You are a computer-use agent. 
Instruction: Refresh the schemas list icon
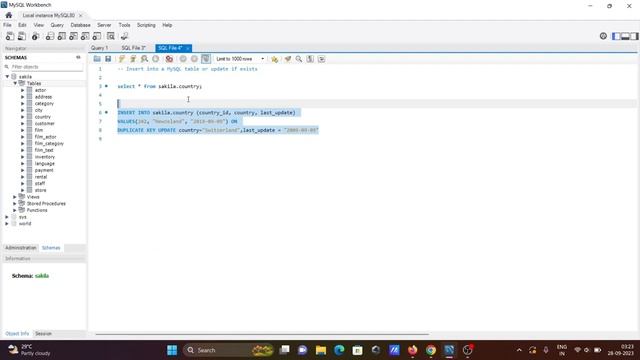coord(78,58)
